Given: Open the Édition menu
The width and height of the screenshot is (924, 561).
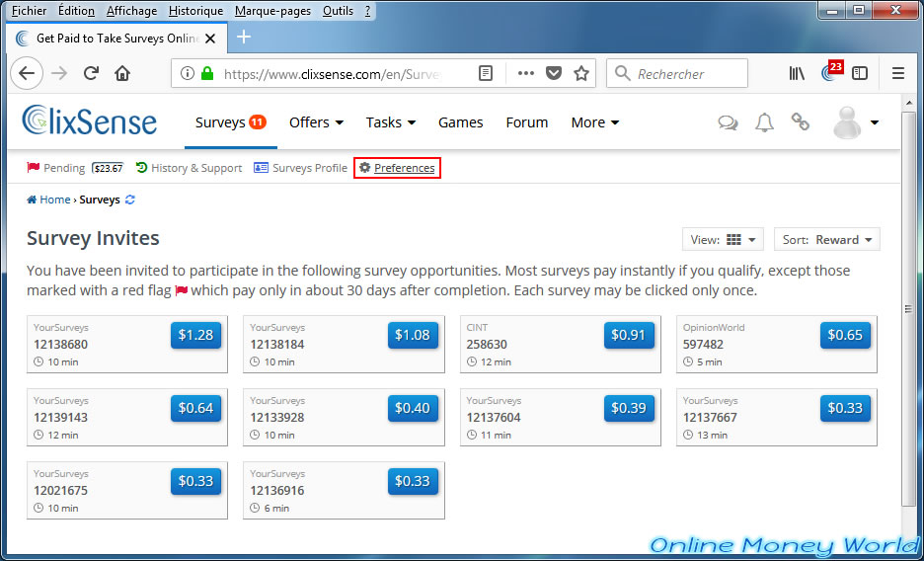Looking at the screenshot, I should pyautogui.click(x=77, y=11).
